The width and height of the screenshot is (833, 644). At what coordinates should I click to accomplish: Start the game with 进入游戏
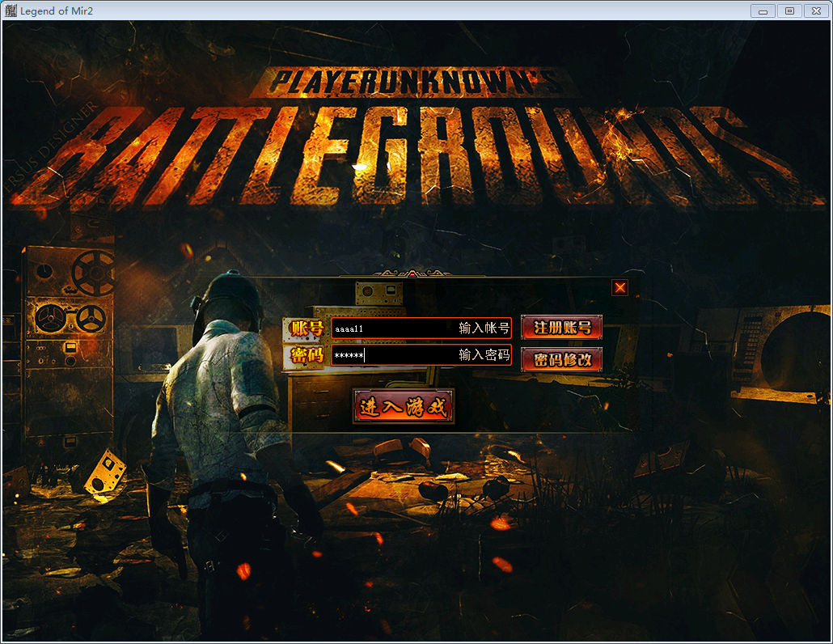(404, 407)
